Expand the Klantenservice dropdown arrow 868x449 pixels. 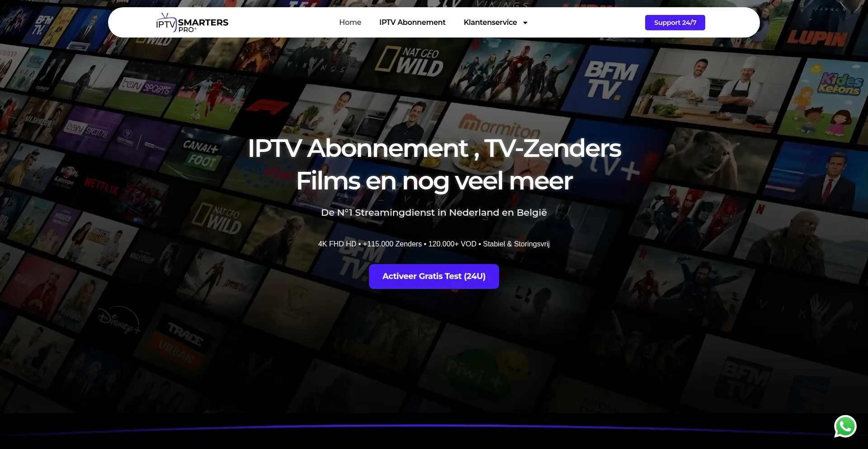pyautogui.click(x=525, y=23)
